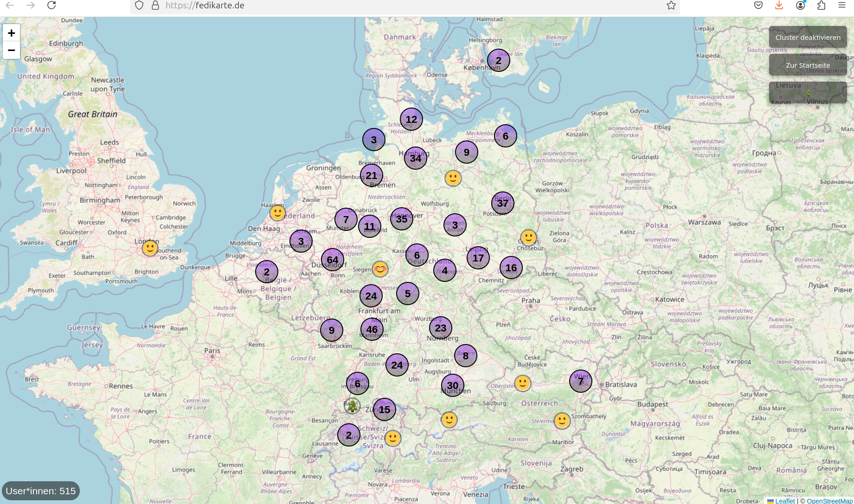
Task: Zoom out of the map
Action: [12, 50]
